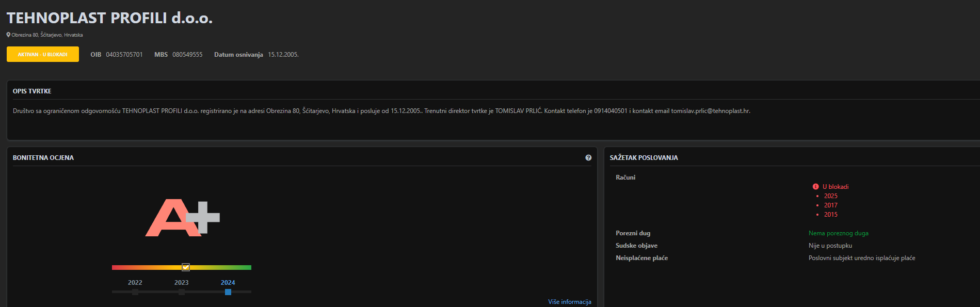Click the blue 2024 marker on the timeline track
The height and width of the screenshot is (307, 980).
(x=228, y=292)
